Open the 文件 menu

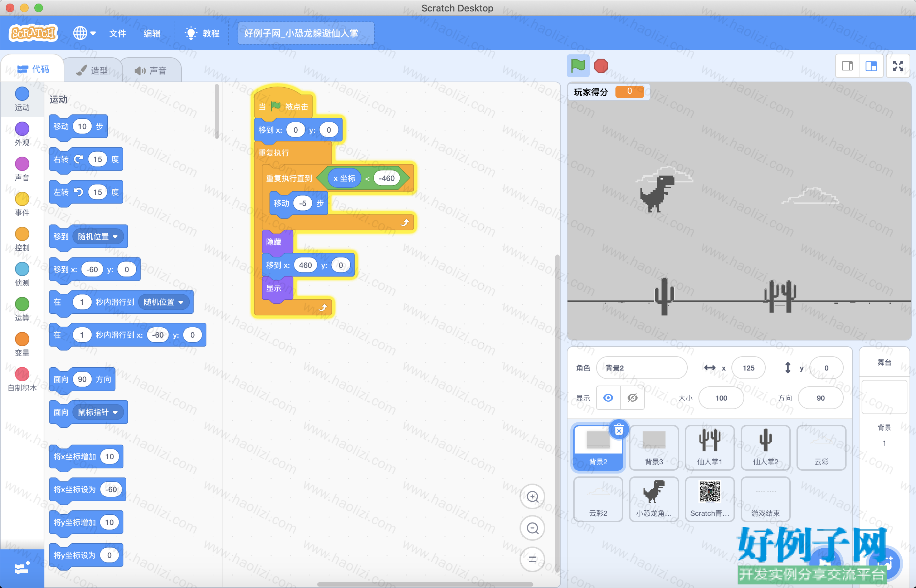click(x=118, y=33)
